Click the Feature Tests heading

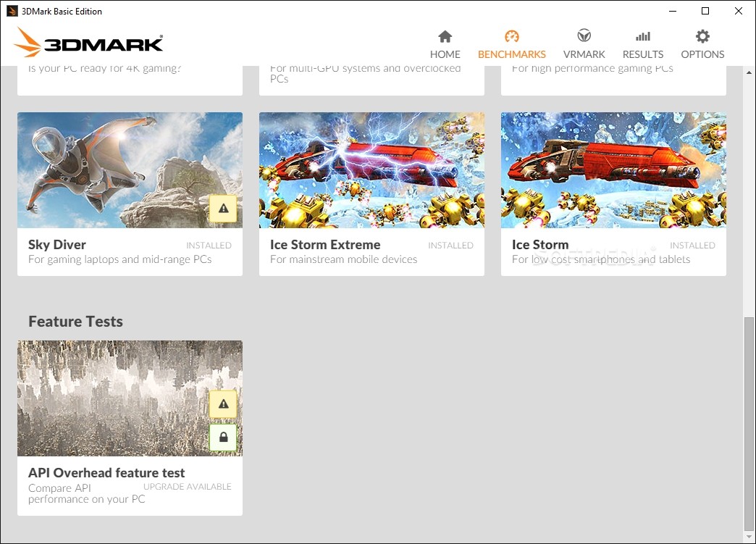tap(76, 321)
